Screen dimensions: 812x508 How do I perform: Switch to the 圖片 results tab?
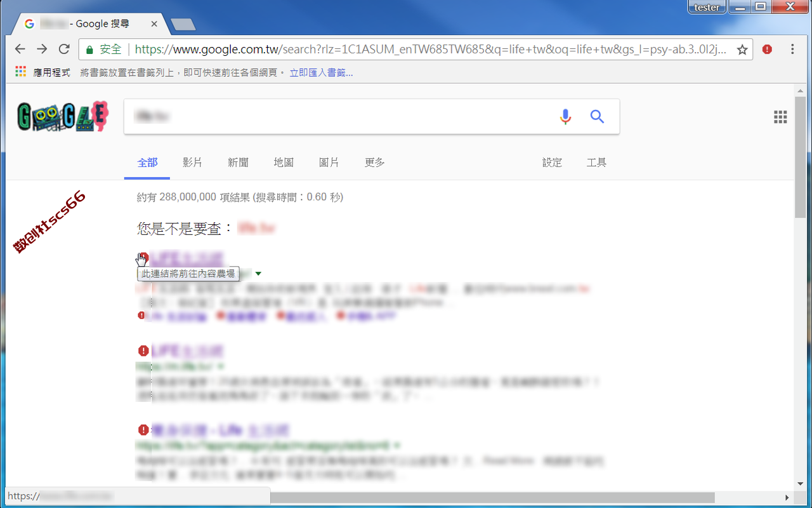coord(329,163)
